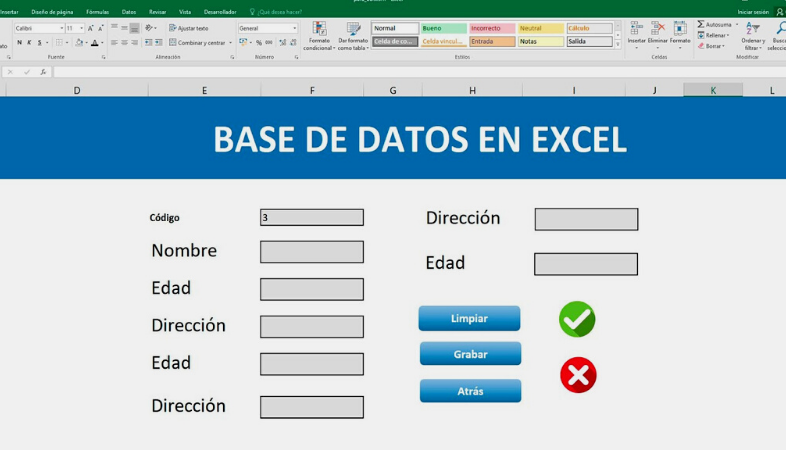Image resolution: width=786 pixels, height=450 pixels.
Task: Expand the Combinar y centrar dropdown arrow
Action: (231, 43)
